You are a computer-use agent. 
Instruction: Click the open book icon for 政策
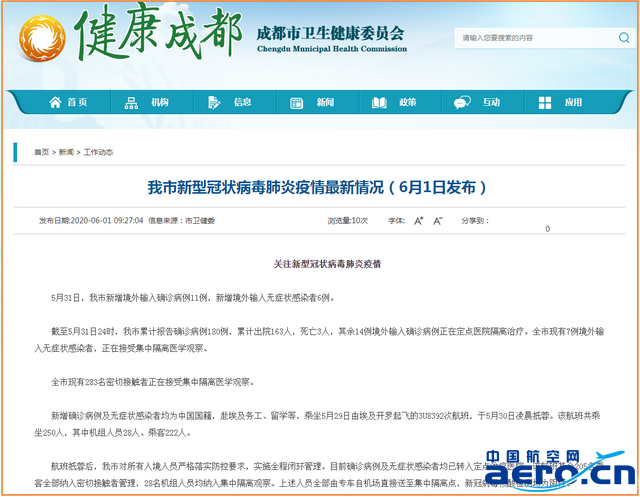click(379, 102)
